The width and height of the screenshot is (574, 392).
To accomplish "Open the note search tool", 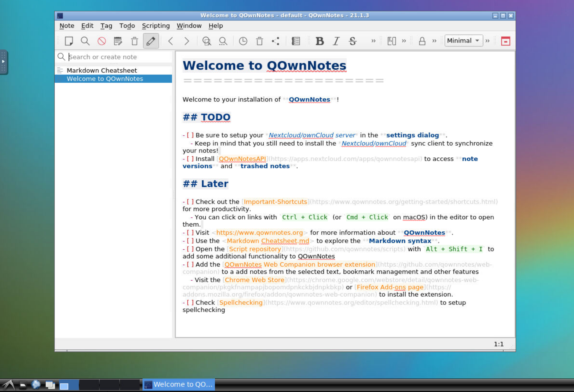I will (85, 41).
